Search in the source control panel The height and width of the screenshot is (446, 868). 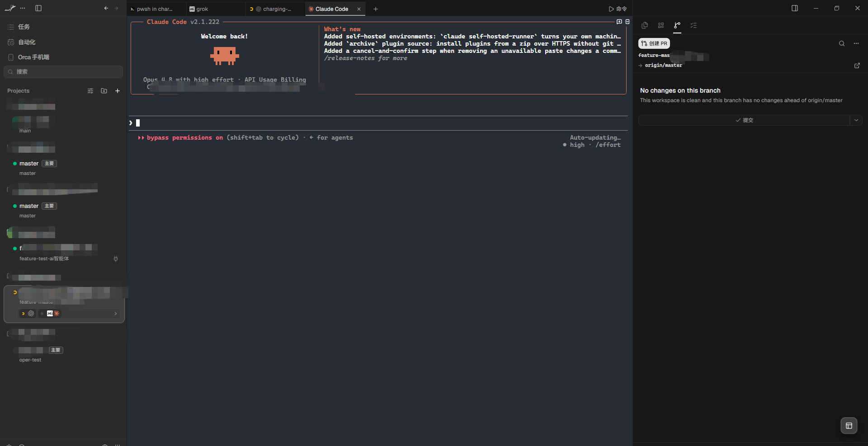coord(842,43)
